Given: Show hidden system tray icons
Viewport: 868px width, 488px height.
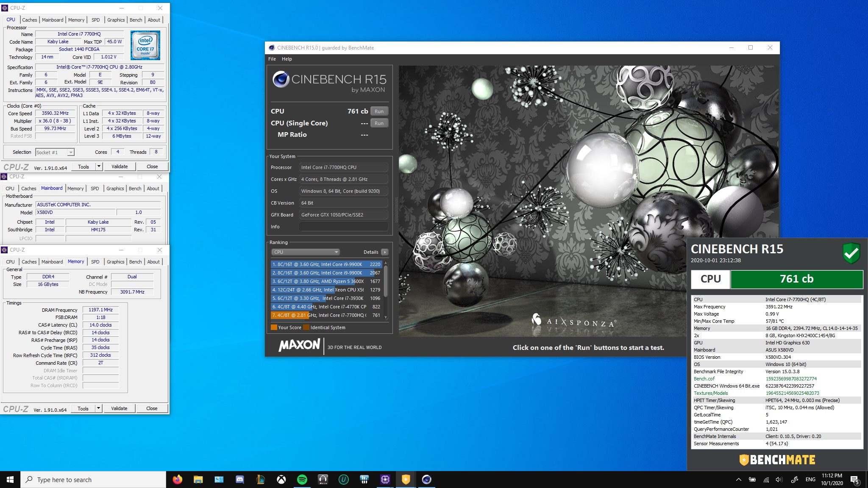Looking at the screenshot, I should (738, 480).
